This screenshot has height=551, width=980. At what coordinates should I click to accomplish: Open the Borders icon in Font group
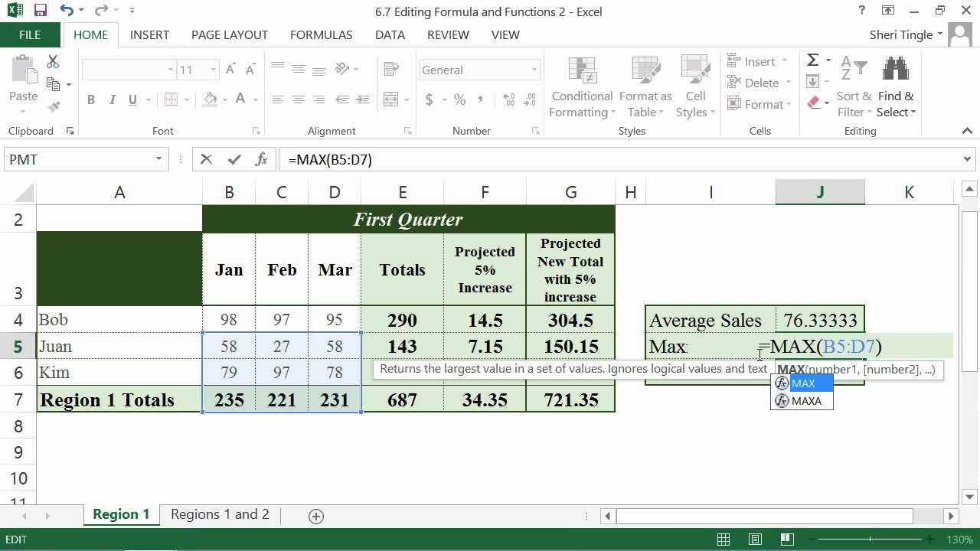(171, 99)
